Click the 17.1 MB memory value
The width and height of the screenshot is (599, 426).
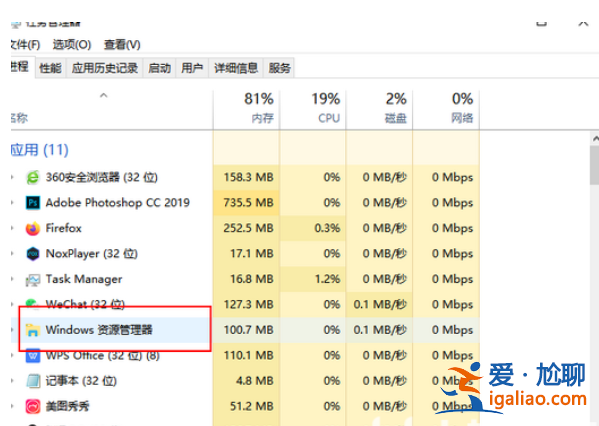point(252,254)
